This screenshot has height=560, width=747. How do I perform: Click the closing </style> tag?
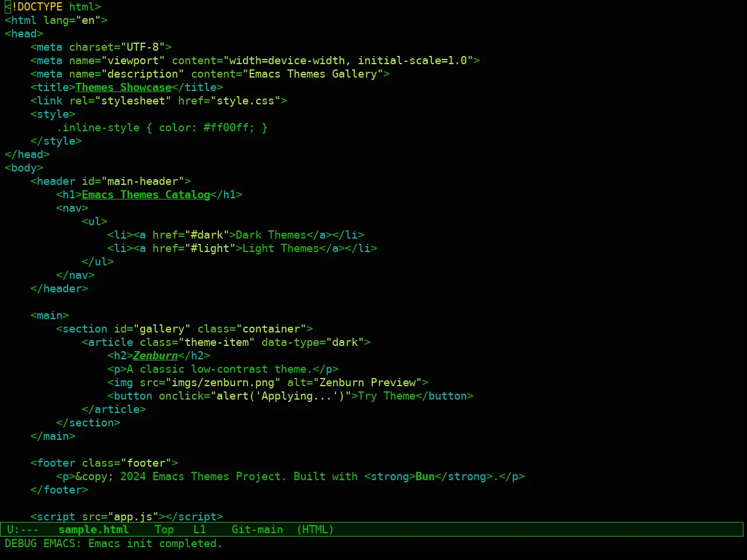[x=56, y=141]
